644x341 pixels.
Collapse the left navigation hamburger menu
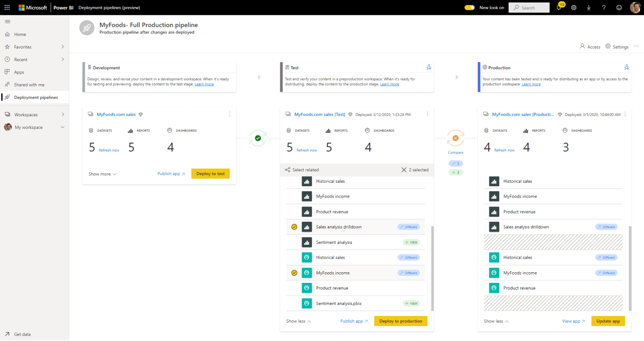(x=8, y=21)
